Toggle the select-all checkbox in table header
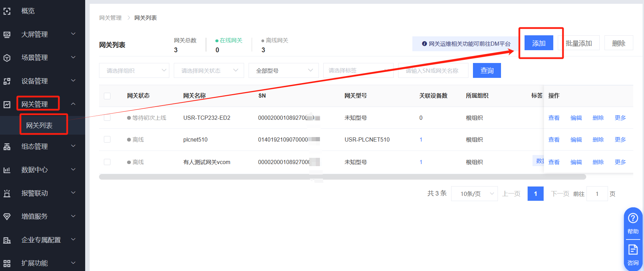The width and height of the screenshot is (644, 271). click(x=107, y=96)
